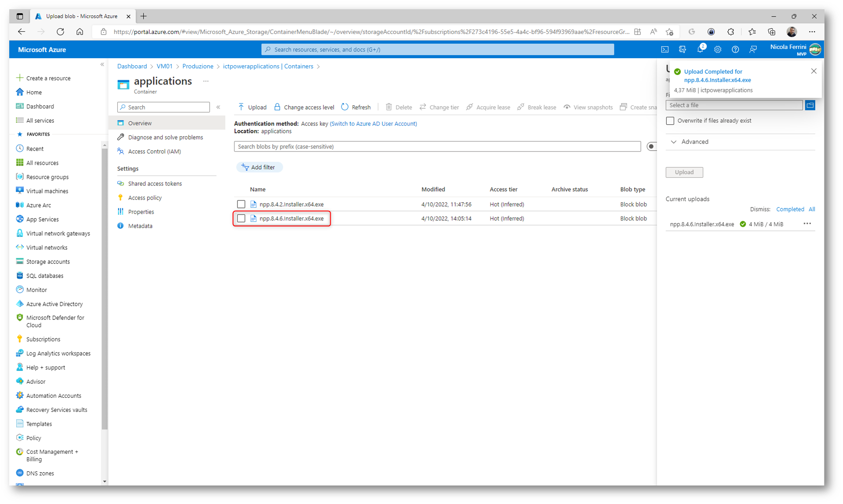This screenshot has width=843, height=504.
Task: Open Diagnose and solve problems
Action: click(160, 137)
